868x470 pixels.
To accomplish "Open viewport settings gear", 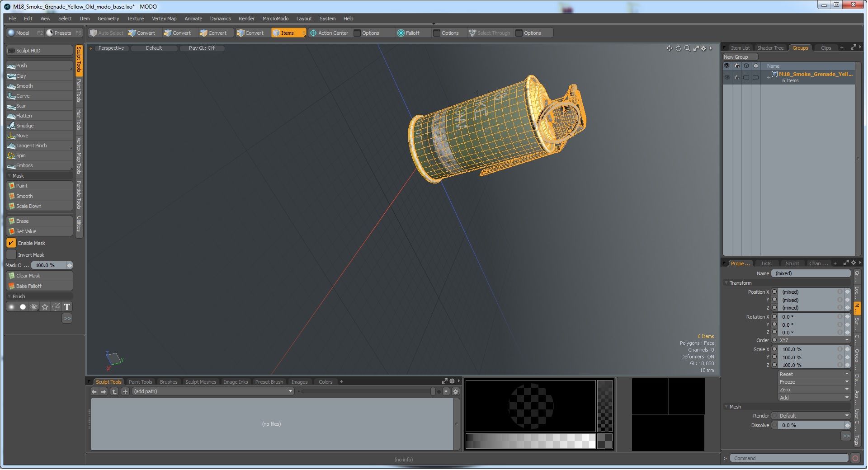I will click(x=703, y=48).
